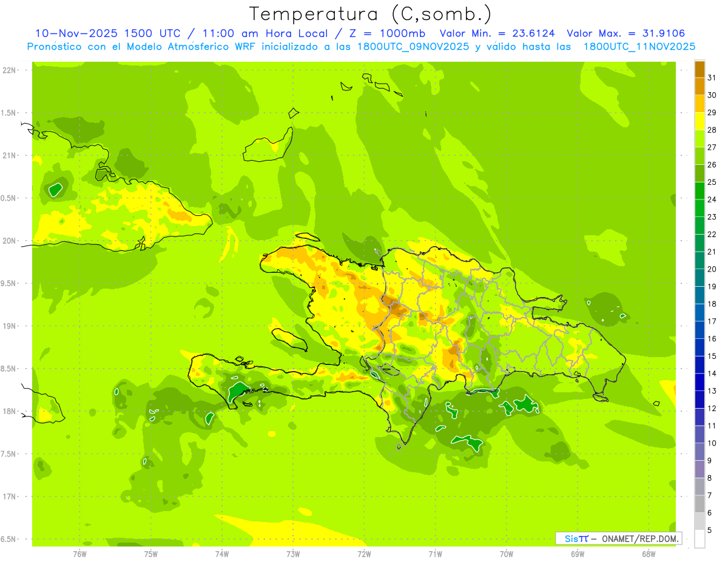This screenshot has width=728, height=562.
Task: Click the title "Temperatura (C,somb.)"
Action: coord(371,14)
